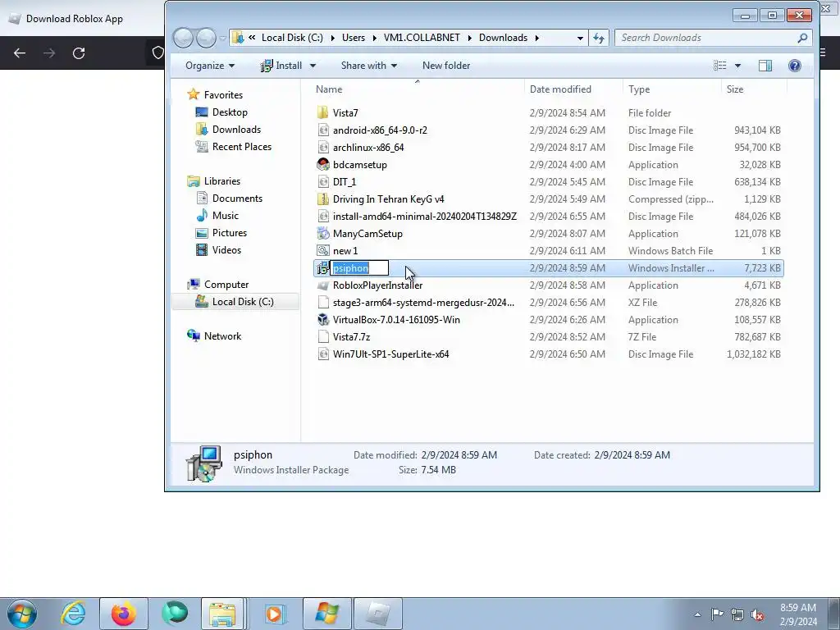Select the new 1 batch file icon

click(322, 251)
